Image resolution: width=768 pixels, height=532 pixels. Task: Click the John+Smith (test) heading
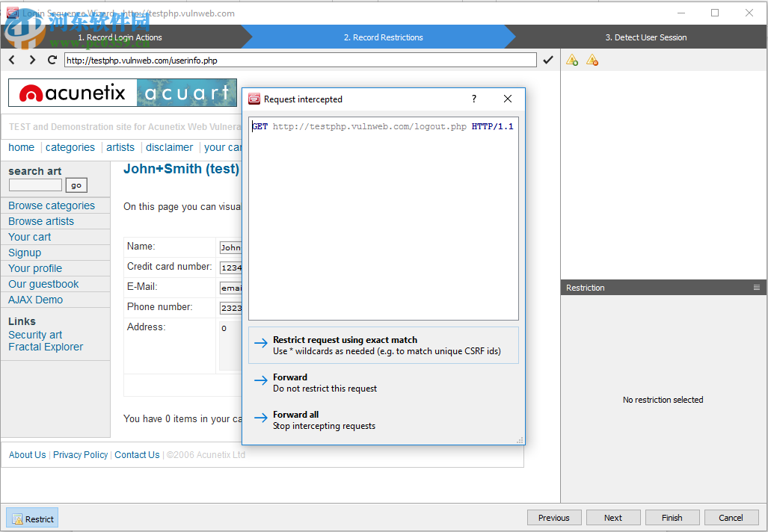coord(181,169)
